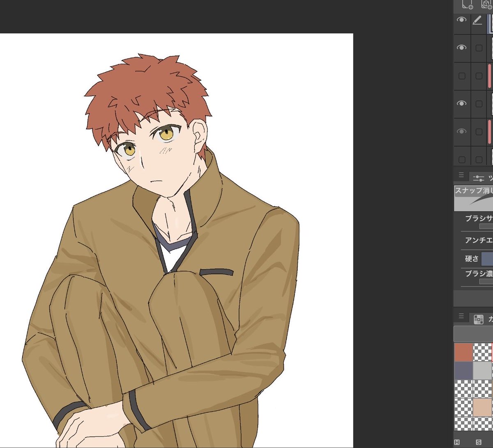493x448 pixels.
Task: Click the S indicator below swatches
Action: [479, 442]
